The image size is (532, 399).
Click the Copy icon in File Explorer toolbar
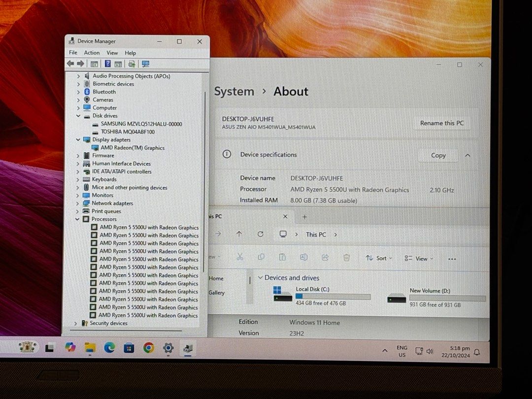click(261, 257)
